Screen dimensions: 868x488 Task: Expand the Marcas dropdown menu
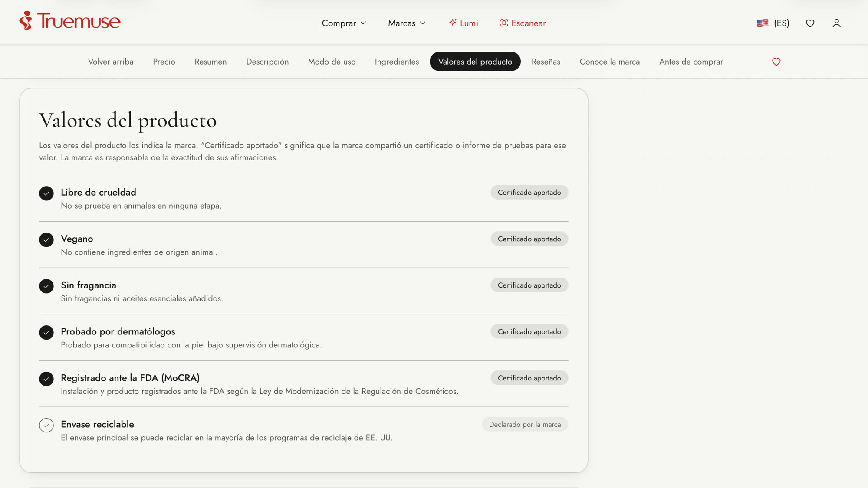[407, 23]
